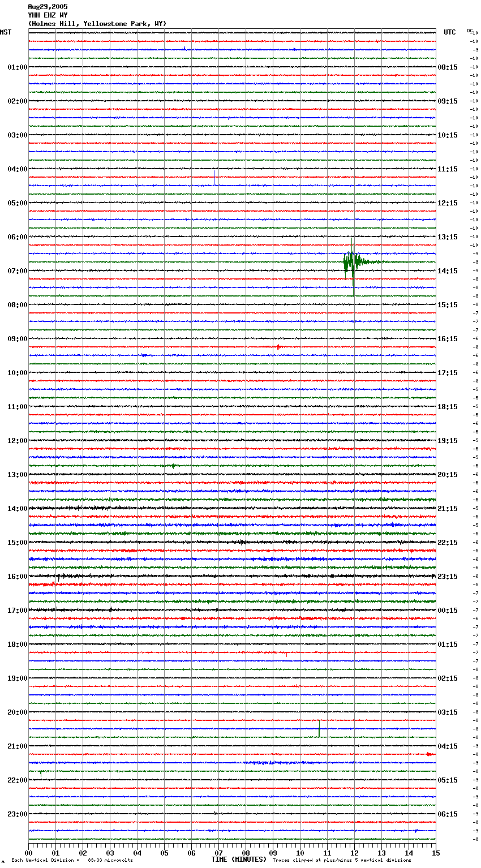The image size is (481, 868).
Task: Select the 16:00 MST time label
Action: pyautogui.click(x=18, y=577)
